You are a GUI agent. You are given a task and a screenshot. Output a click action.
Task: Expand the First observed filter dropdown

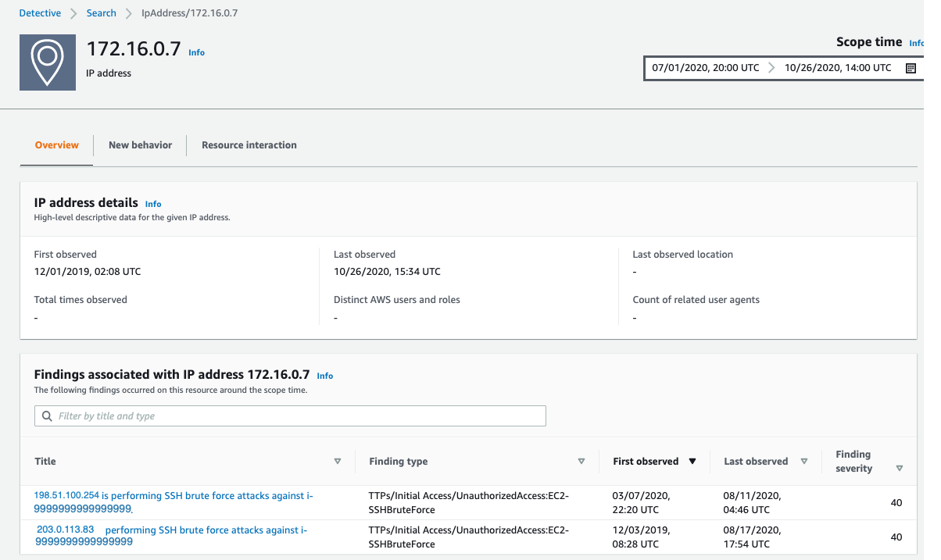pyautogui.click(x=692, y=461)
